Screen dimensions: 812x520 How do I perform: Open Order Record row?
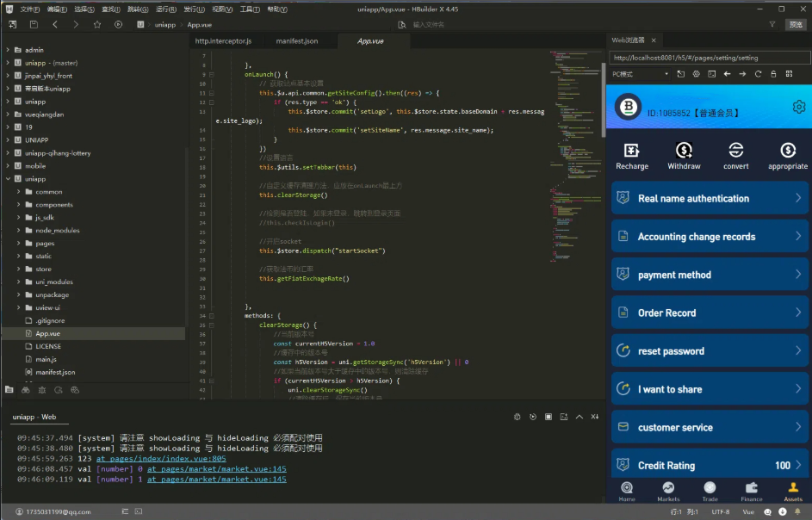coord(710,313)
